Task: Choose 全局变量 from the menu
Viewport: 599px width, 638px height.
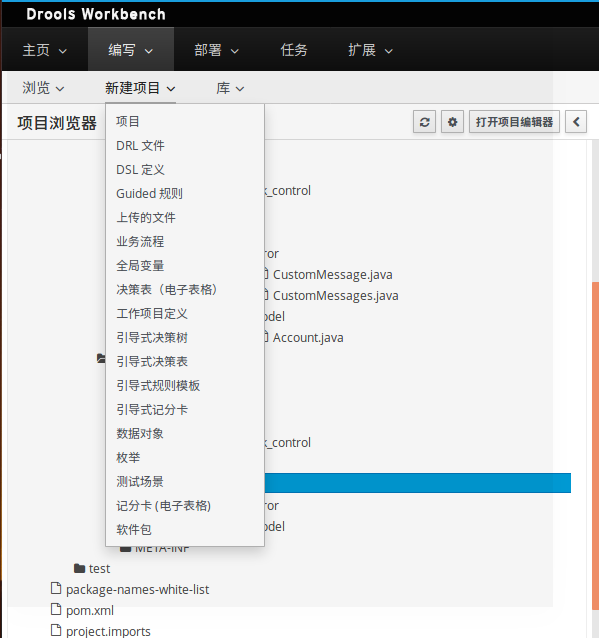Action: pyautogui.click(x=185, y=265)
